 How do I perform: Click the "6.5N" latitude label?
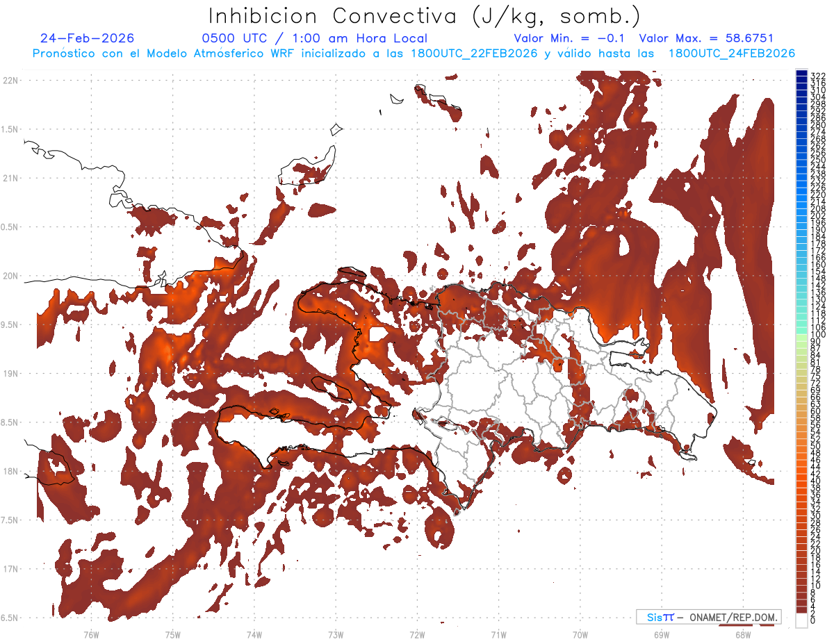pos(10,618)
